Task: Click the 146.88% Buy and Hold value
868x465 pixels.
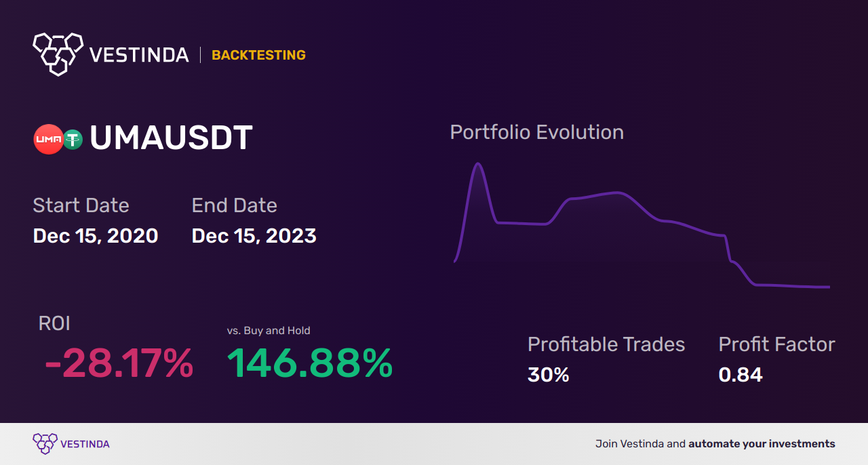Action: click(309, 363)
